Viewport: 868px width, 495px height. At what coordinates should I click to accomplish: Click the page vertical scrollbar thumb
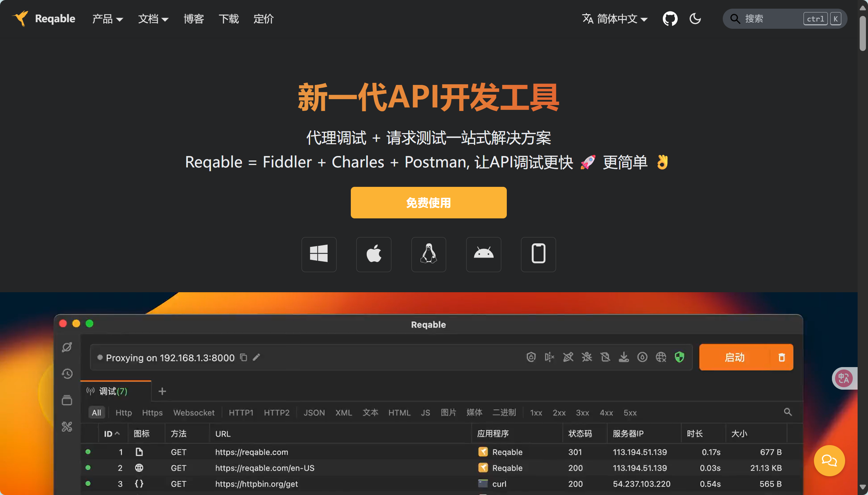(x=862, y=33)
